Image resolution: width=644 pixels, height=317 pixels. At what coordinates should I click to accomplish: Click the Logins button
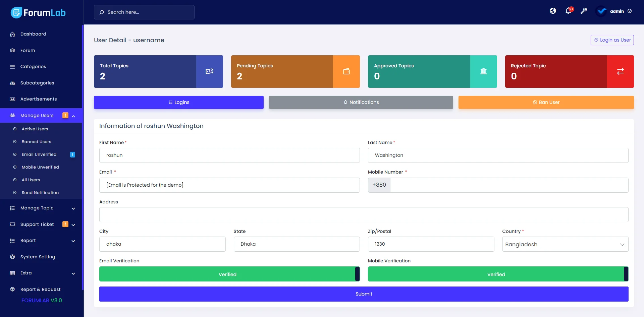(x=179, y=102)
